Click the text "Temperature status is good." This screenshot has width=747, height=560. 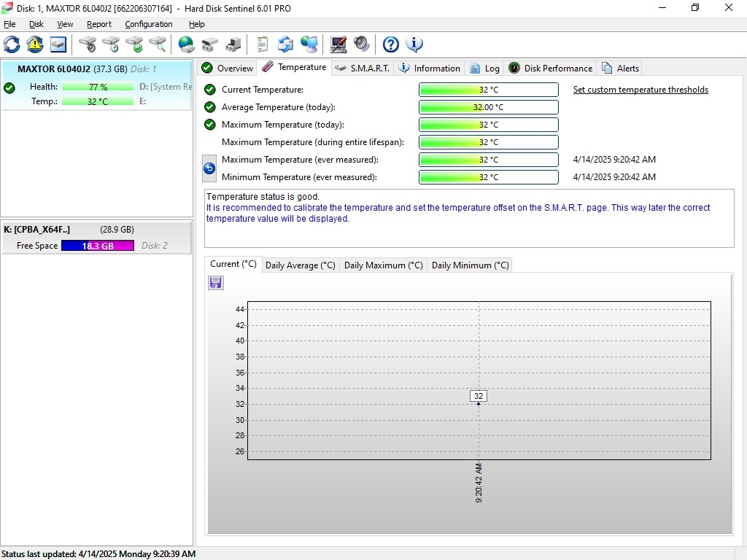point(263,197)
